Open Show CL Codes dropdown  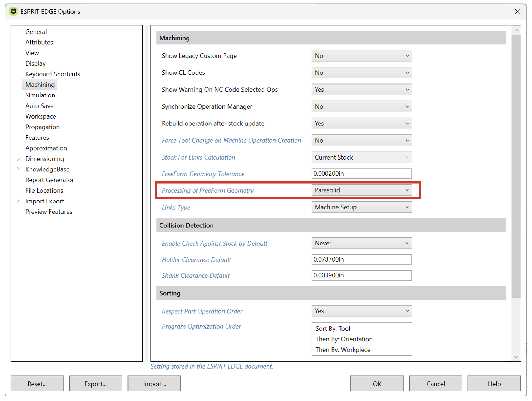[x=362, y=73]
